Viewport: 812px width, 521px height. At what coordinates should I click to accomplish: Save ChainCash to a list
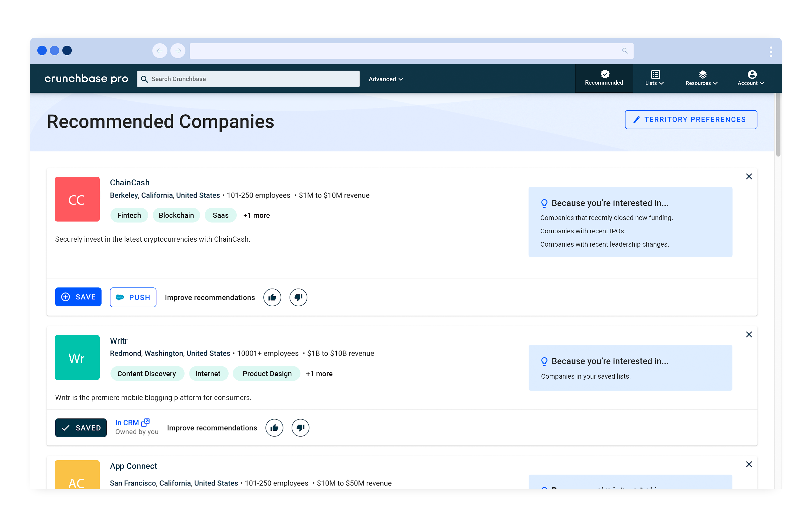pyautogui.click(x=78, y=297)
